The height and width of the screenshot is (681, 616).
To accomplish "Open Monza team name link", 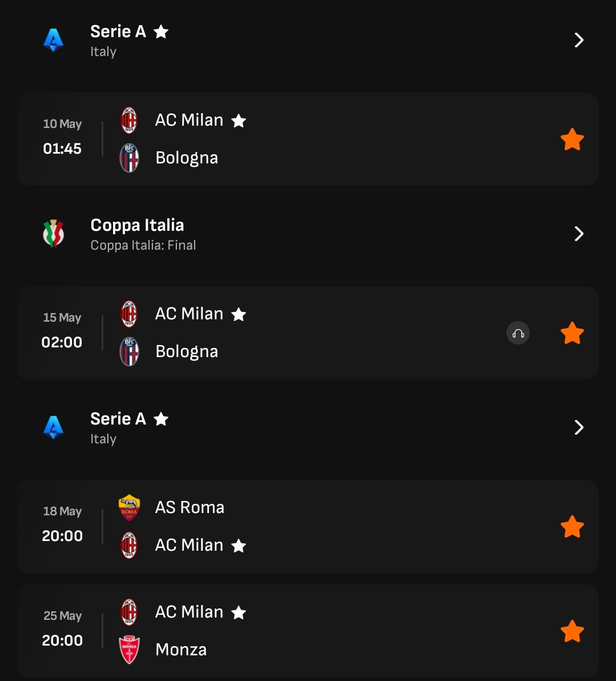I will click(x=181, y=650).
